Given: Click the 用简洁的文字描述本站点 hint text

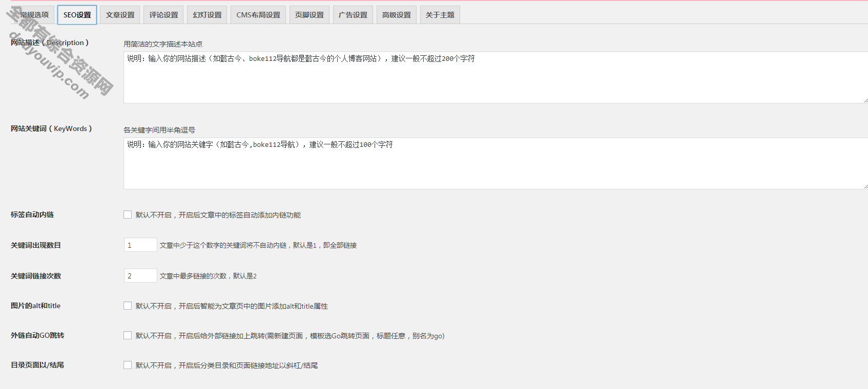Looking at the screenshot, I should click(163, 44).
